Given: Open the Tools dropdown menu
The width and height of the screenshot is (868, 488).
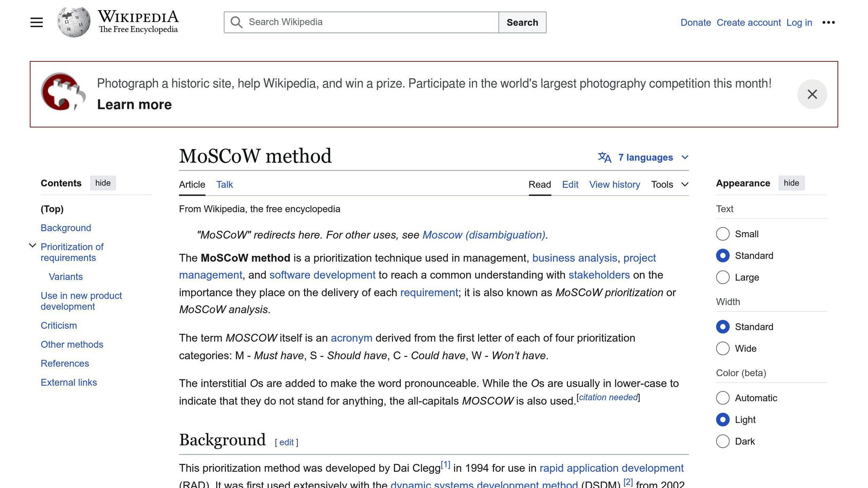Looking at the screenshot, I should pyautogui.click(x=669, y=184).
